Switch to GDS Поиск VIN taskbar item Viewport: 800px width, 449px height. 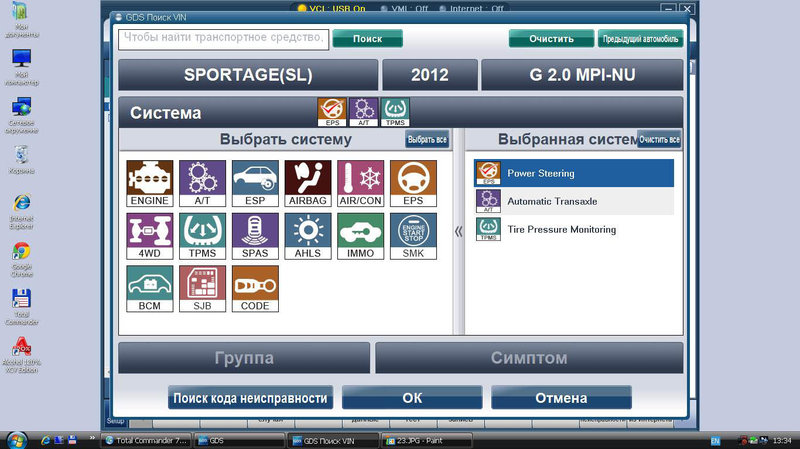click(x=334, y=440)
